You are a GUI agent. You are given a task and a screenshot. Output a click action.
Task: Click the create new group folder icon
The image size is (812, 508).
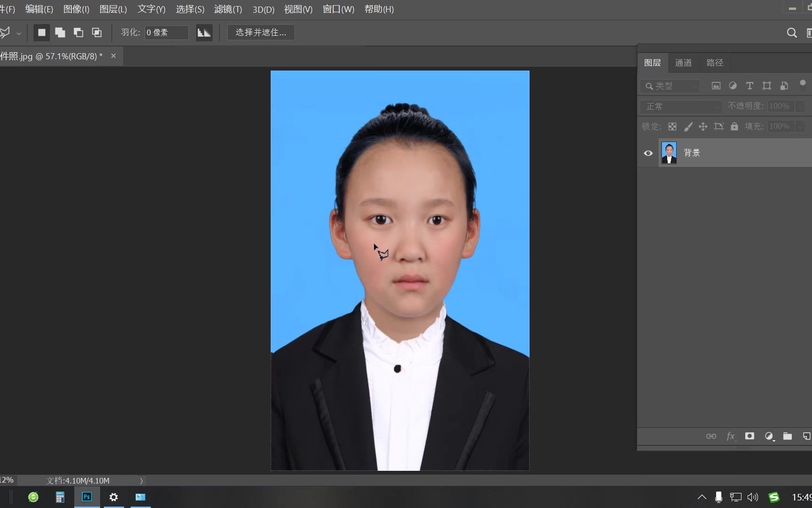788,437
